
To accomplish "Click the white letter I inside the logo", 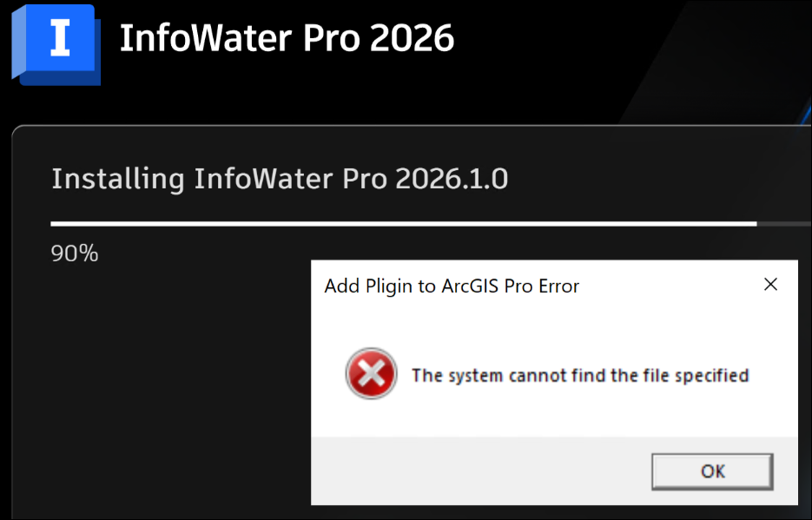I will click(x=60, y=40).
